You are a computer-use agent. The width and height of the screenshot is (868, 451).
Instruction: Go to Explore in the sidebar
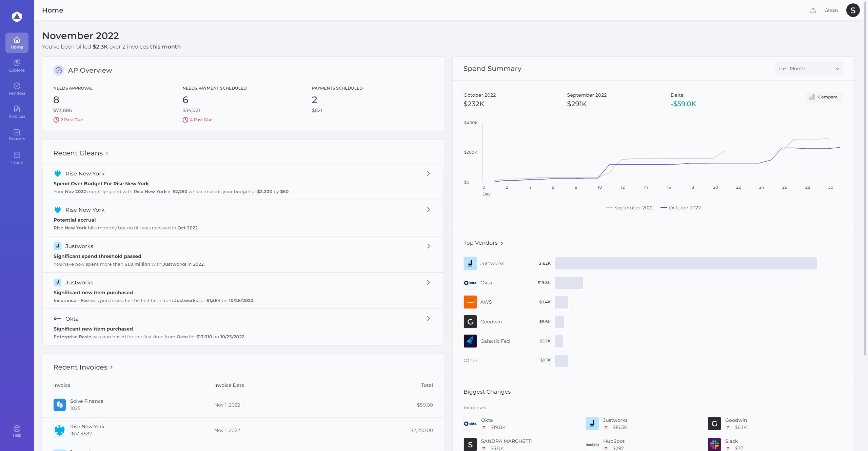point(17,66)
